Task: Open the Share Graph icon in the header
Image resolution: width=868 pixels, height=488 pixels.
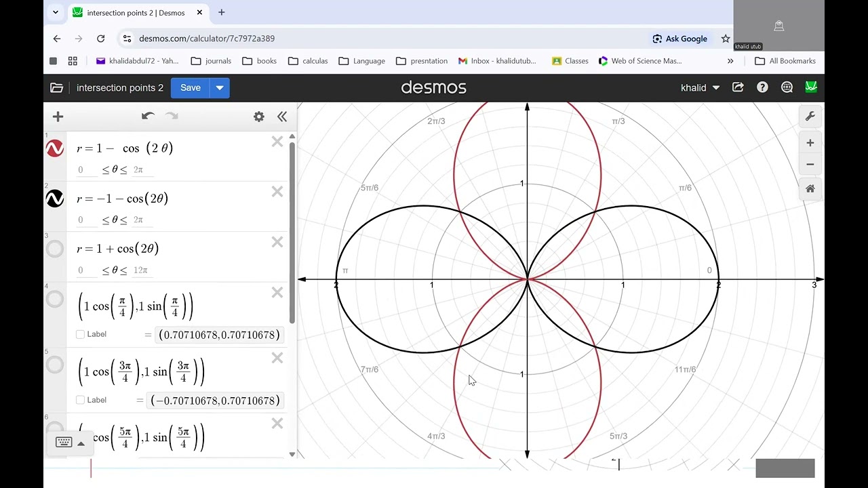Action: pyautogui.click(x=738, y=87)
